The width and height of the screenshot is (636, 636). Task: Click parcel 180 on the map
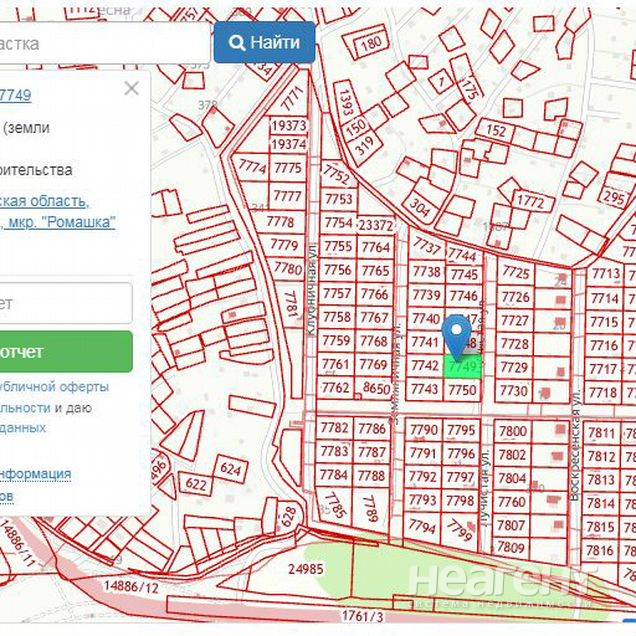coord(370,43)
